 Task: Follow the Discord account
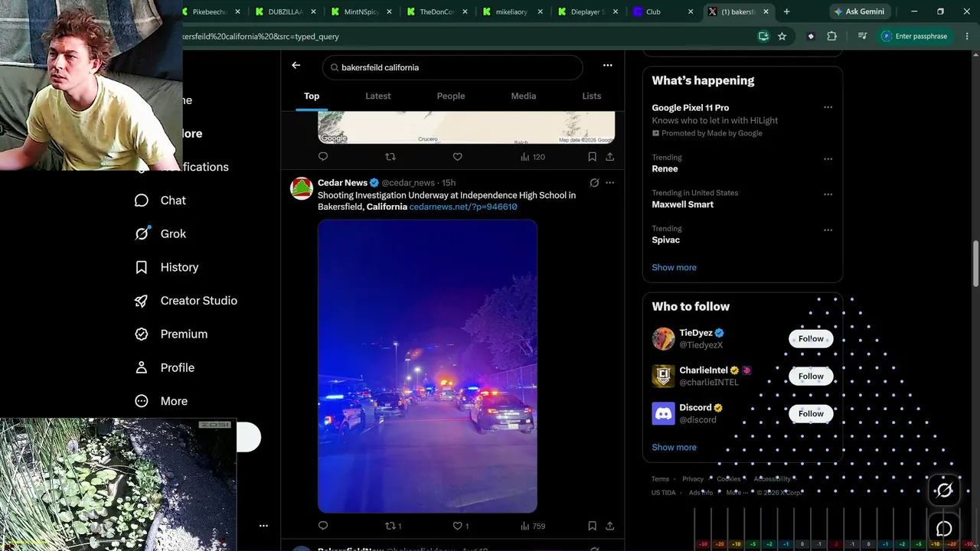(x=811, y=414)
